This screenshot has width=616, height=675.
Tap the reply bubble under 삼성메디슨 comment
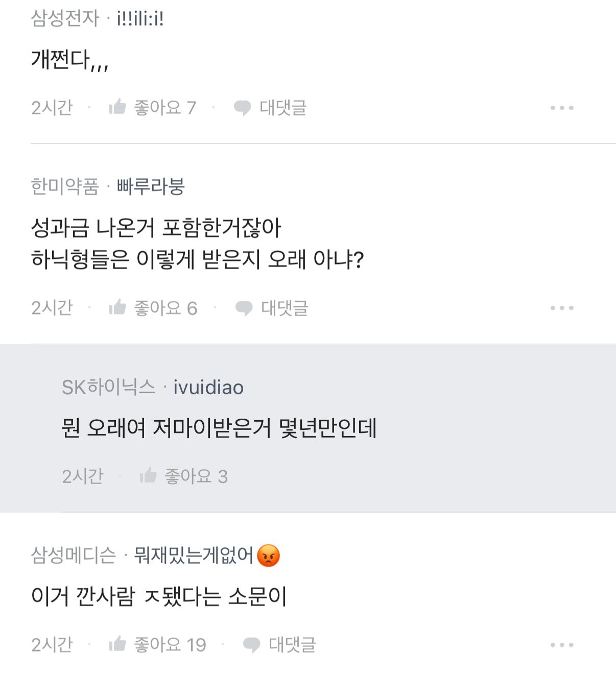[251, 645]
